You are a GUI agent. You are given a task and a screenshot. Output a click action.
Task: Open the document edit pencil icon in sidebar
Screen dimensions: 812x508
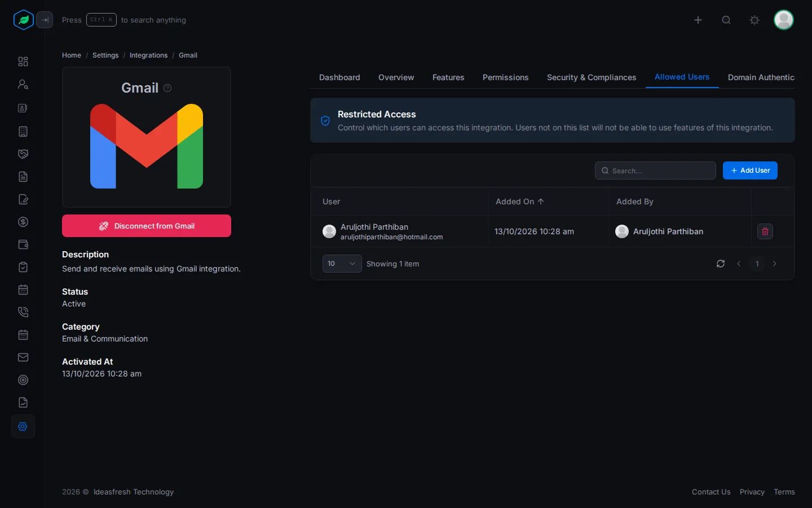pos(23,199)
